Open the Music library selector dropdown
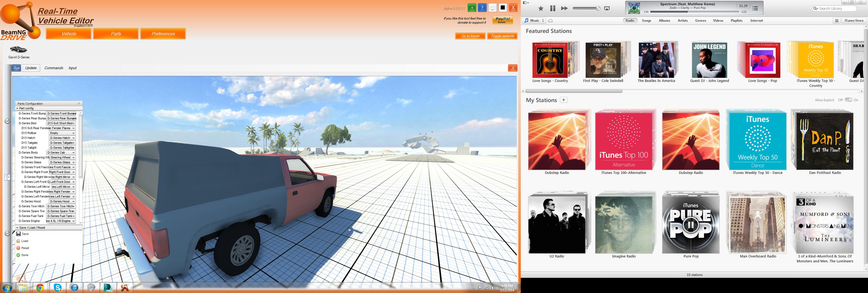 click(534, 21)
